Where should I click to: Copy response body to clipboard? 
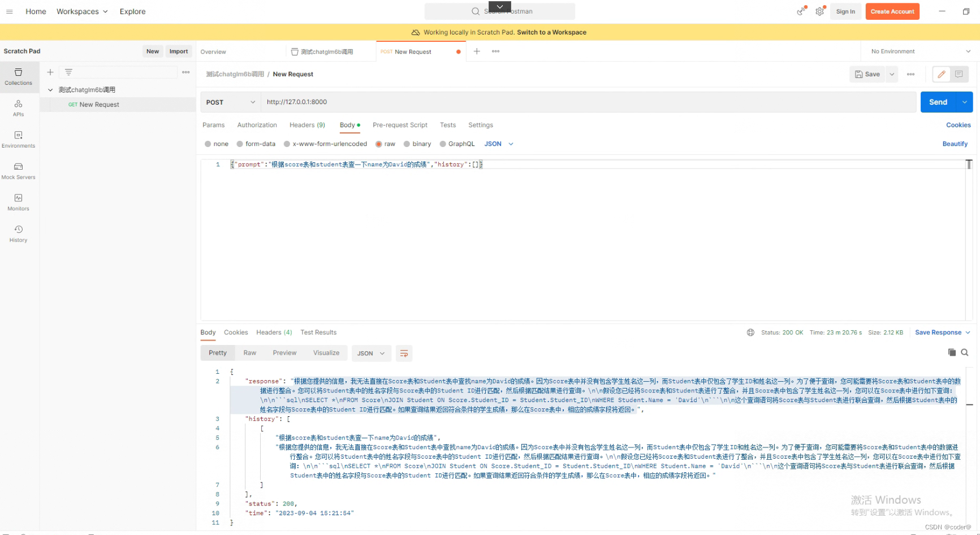pos(952,352)
